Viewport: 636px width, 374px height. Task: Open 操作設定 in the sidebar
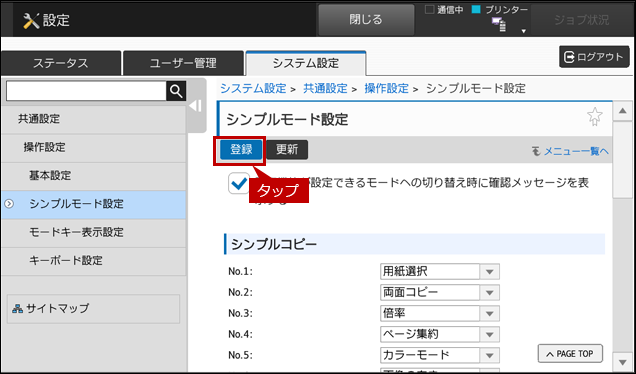click(x=94, y=148)
